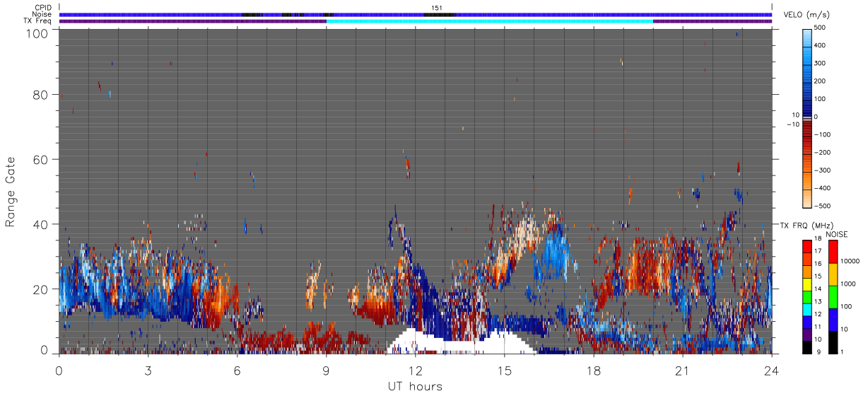Click the TX frequency color bar
Screen dimensions: 868x401
[807, 296]
